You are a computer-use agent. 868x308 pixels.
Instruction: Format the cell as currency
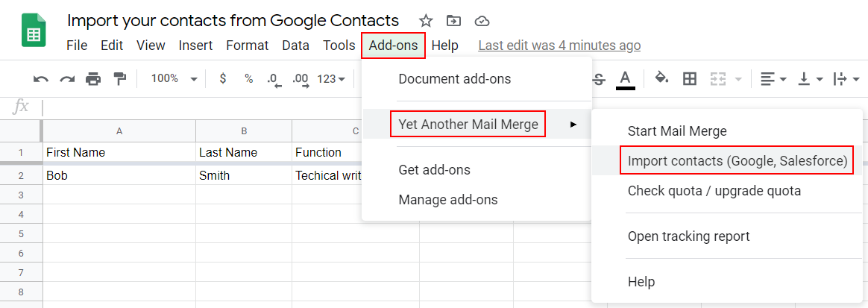(223, 78)
